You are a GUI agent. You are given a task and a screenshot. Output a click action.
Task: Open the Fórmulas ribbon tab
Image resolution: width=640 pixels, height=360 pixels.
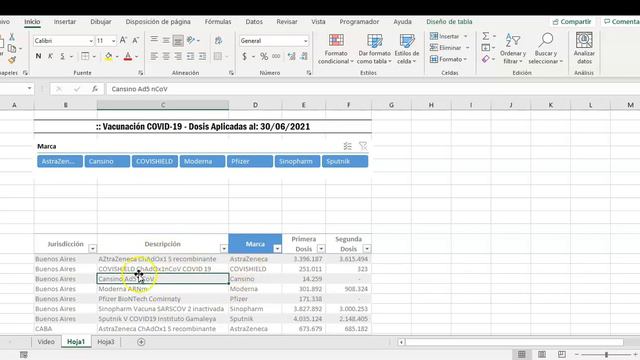(x=218, y=22)
